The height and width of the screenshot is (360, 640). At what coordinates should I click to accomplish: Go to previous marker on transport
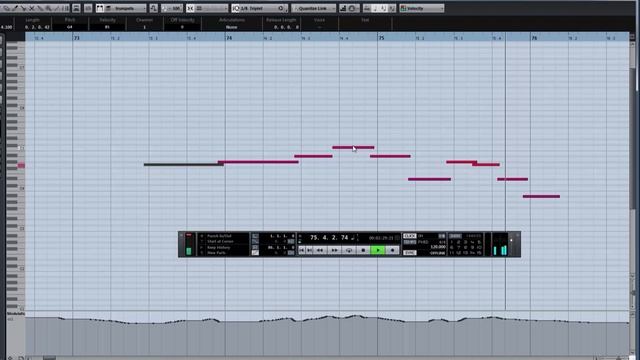[x=302, y=250]
